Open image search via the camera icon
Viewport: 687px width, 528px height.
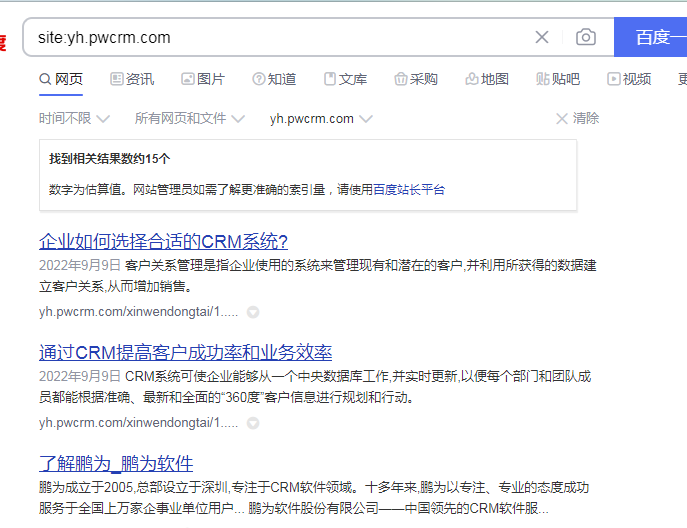[x=585, y=37]
